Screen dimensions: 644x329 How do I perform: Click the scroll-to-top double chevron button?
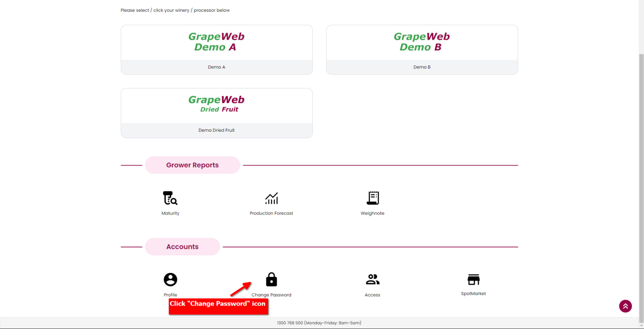pyautogui.click(x=625, y=306)
